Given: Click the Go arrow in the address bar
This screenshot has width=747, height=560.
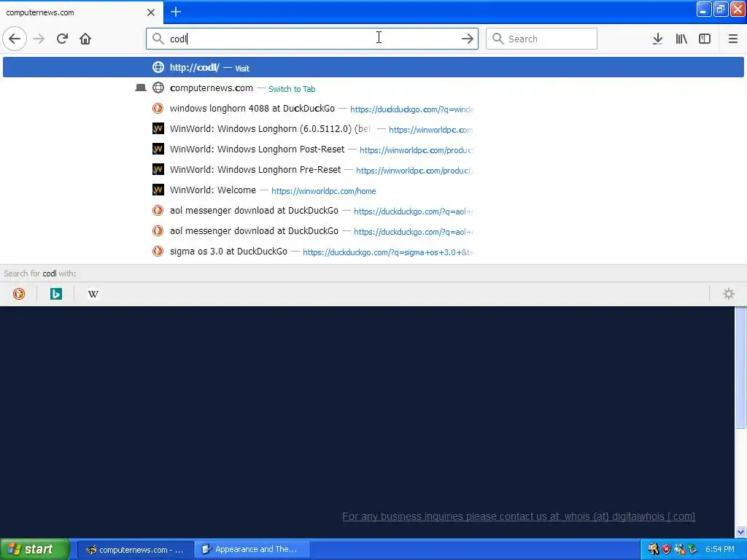Looking at the screenshot, I should 468,39.
